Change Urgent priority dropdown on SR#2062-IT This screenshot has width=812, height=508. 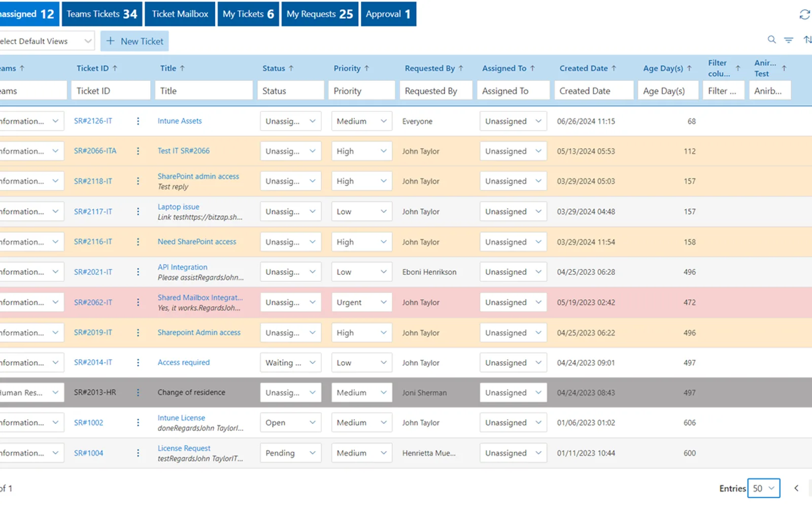(361, 302)
